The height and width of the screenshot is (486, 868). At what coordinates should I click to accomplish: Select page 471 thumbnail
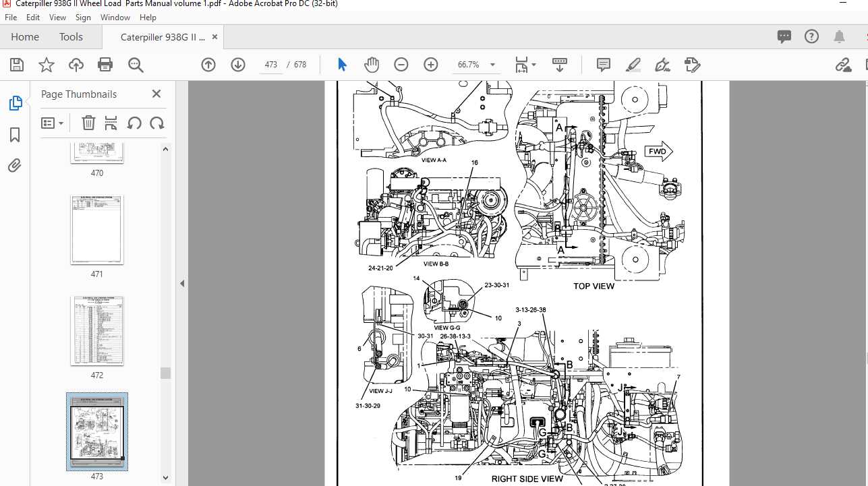click(x=97, y=231)
